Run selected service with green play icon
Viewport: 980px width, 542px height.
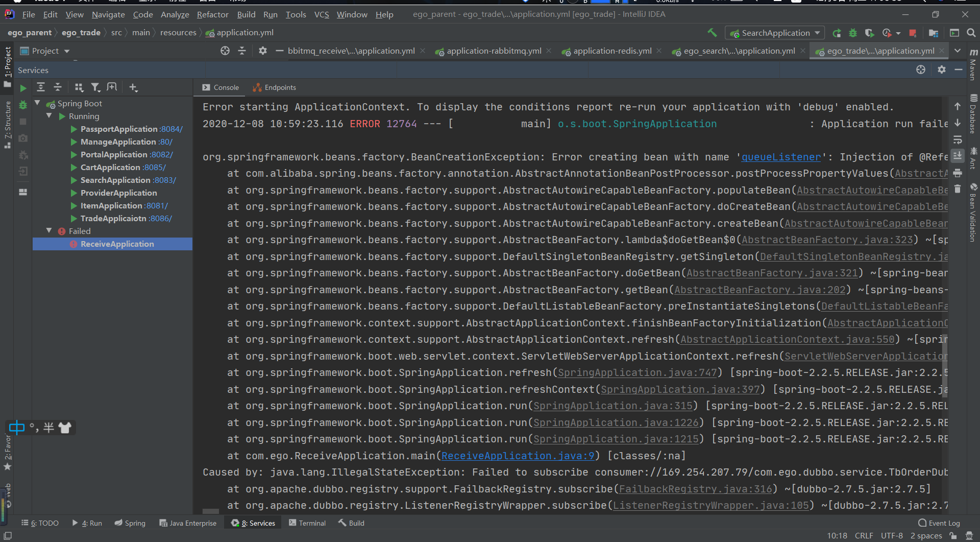23,88
